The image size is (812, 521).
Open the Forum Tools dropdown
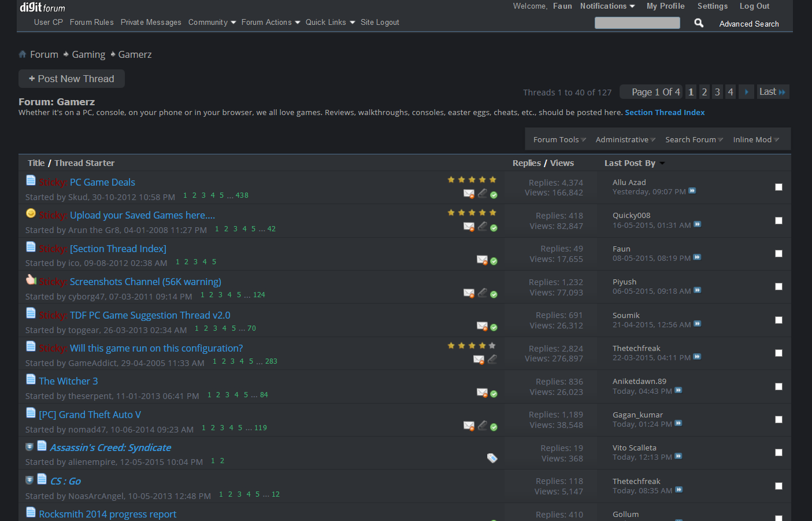559,140
